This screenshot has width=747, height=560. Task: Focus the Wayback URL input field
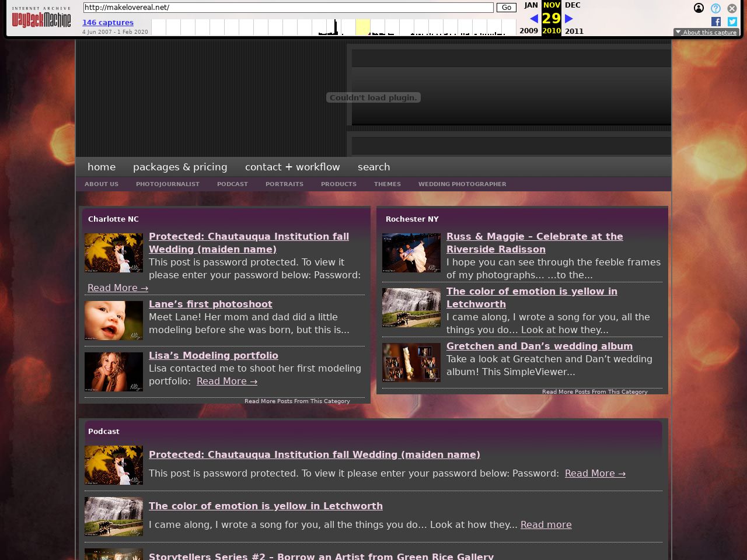[x=288, y=8]
